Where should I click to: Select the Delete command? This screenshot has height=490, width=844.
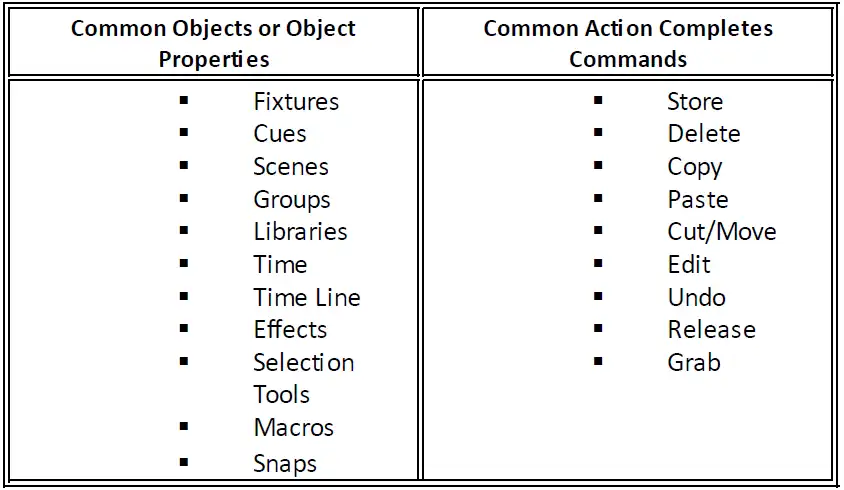pos(704,134)
